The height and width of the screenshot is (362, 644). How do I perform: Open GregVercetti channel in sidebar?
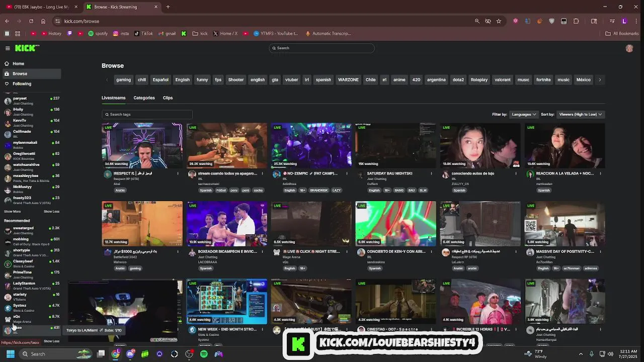click(32, 156)
